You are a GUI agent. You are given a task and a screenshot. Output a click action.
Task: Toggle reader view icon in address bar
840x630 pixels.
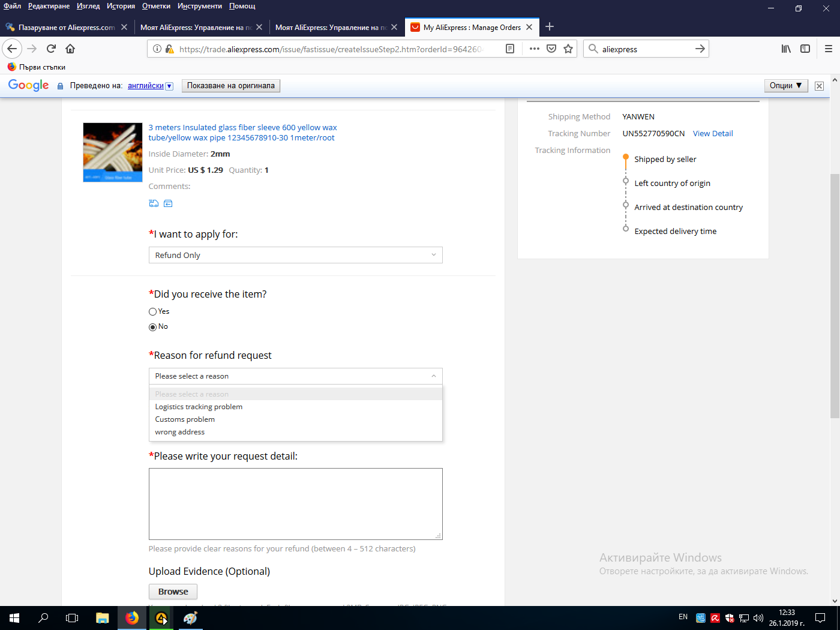click(510, 49)
